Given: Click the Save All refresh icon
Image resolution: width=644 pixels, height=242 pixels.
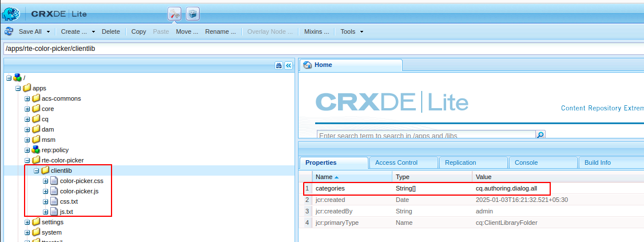Looking at the screenshot, I should (x=9, y=31).
